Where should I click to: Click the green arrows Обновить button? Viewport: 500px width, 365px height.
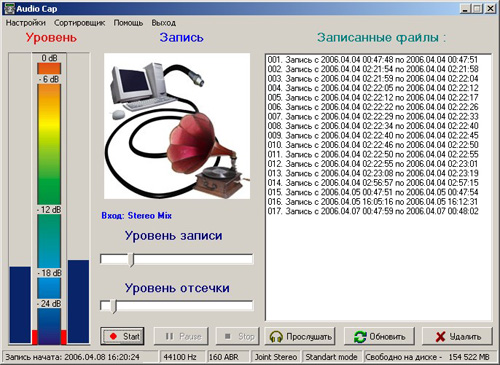pos(379,336)
